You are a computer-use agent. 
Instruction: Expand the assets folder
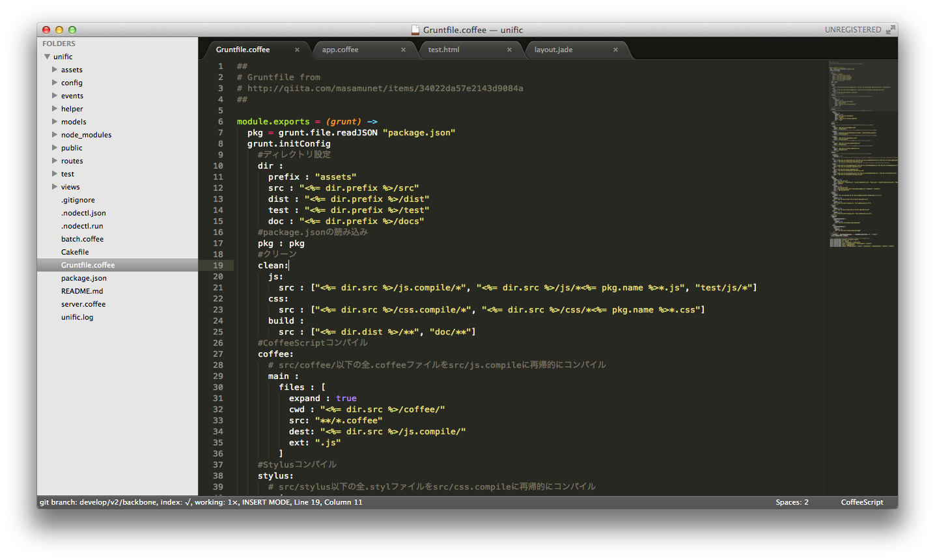click(55, 70)
